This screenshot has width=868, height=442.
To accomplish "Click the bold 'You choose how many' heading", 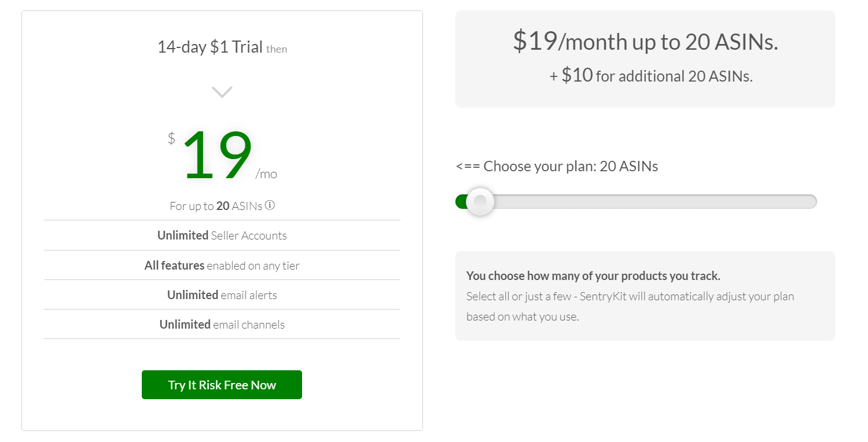I will (593, 276).
